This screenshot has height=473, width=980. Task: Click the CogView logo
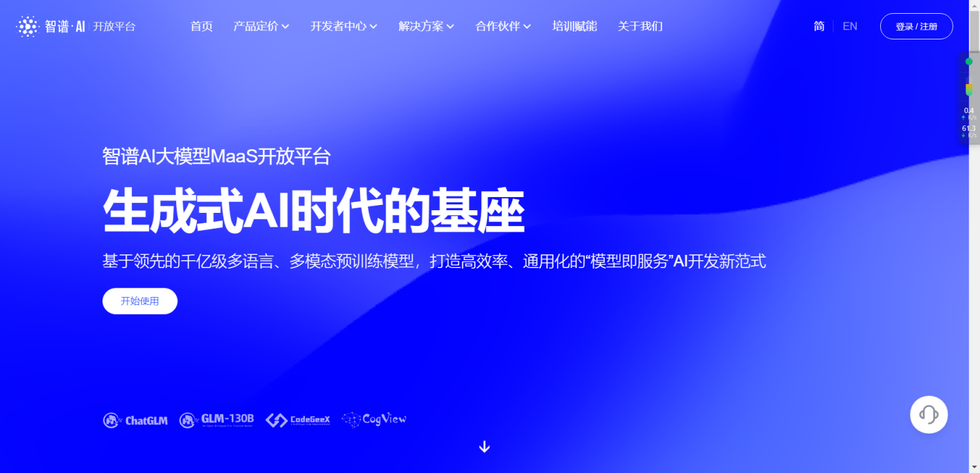[374, 419]
